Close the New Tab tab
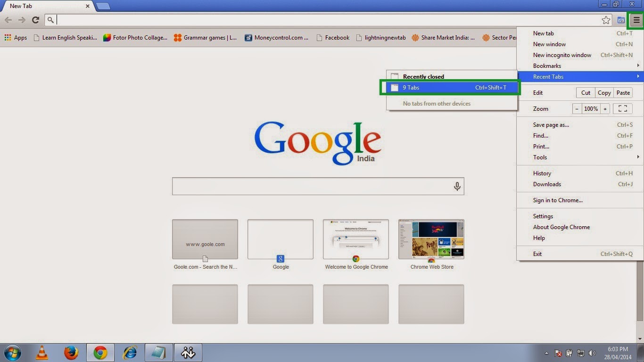This screenshot has height=362, width=644. tap(88, 6)
